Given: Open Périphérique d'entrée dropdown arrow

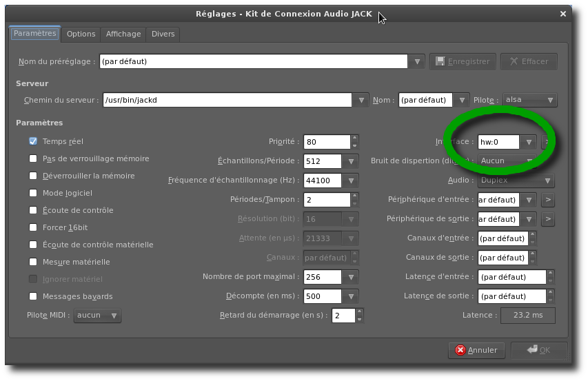Looking at the screenshot, I should click(529, 200).
